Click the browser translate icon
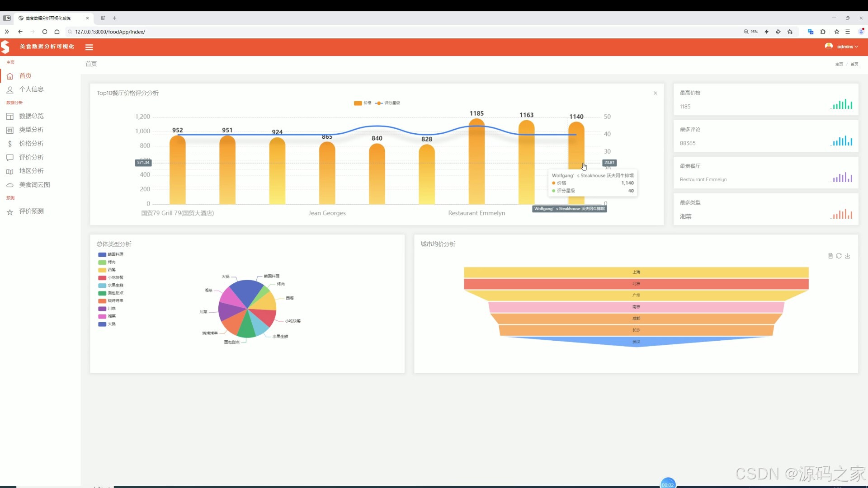The height and width of the screenshot is (488, 868). 810,32
